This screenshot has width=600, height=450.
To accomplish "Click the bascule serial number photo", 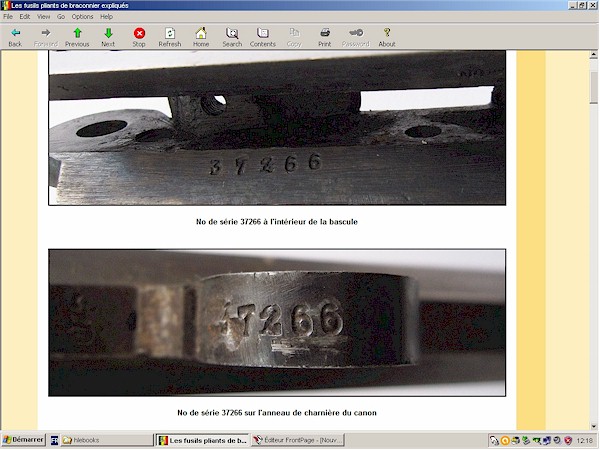I will [x=277, y=128].
